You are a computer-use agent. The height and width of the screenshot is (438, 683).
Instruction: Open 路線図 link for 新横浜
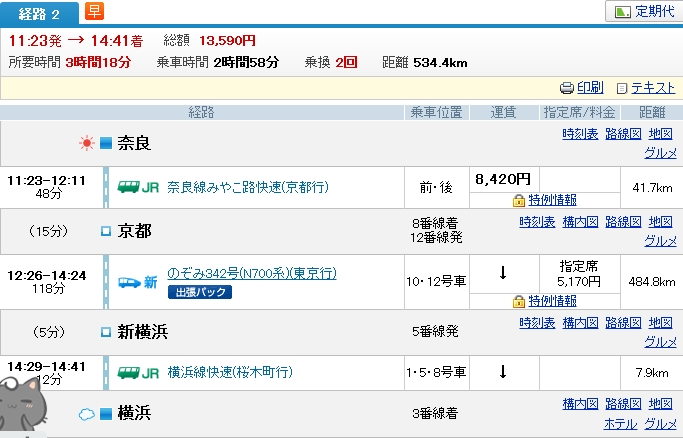(623, 323)
